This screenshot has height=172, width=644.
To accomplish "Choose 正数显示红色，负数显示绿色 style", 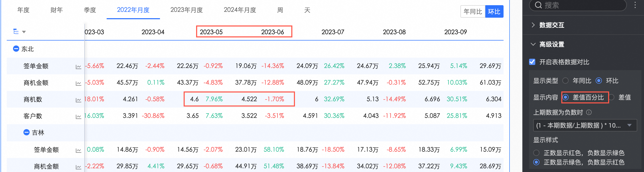I will (x=536, y=153).
